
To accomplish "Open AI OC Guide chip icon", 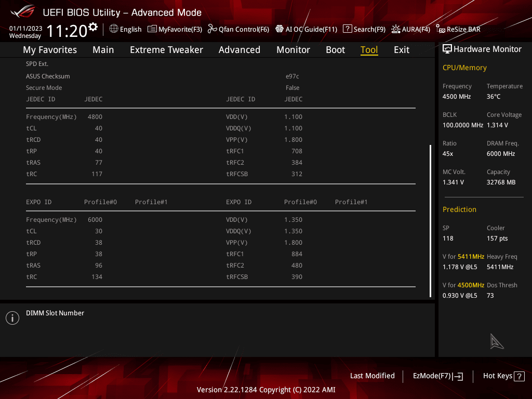I will click(279, 29).
